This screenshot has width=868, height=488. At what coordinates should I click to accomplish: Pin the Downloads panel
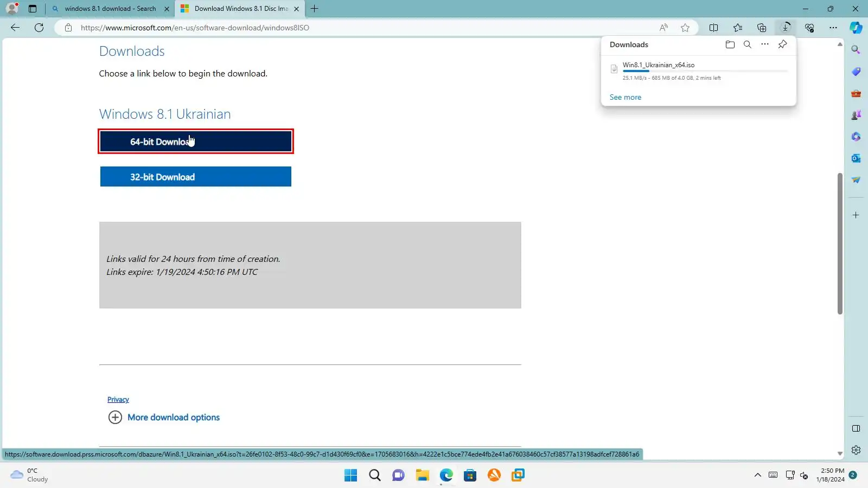point(782,44)
